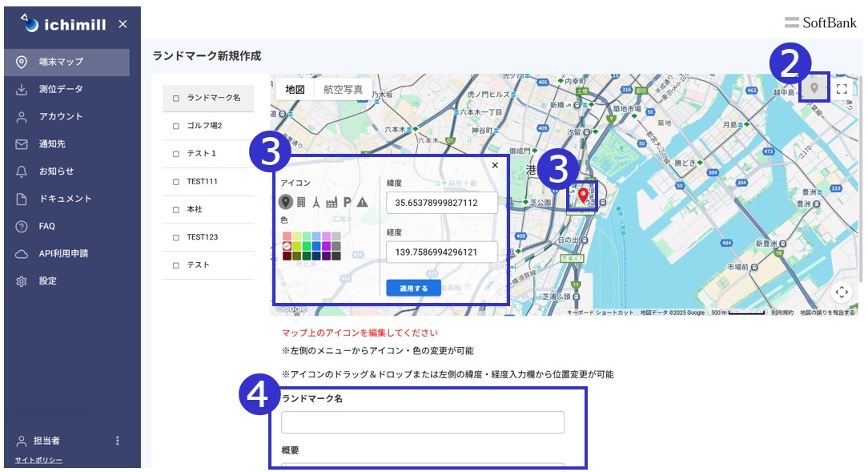
Task: Tick the TEST111 landmark checkbox
Action: (x=176, y=182)
